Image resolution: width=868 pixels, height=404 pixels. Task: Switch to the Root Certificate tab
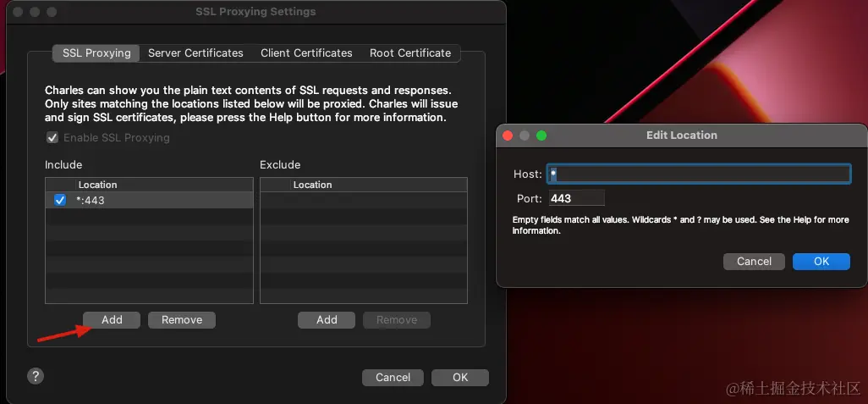click(410, 53)
